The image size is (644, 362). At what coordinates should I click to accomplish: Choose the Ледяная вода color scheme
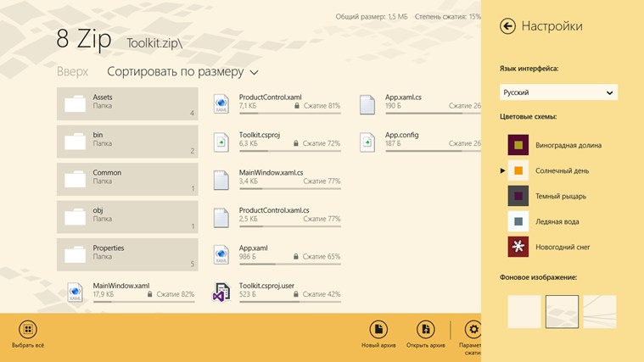point(518,221)
